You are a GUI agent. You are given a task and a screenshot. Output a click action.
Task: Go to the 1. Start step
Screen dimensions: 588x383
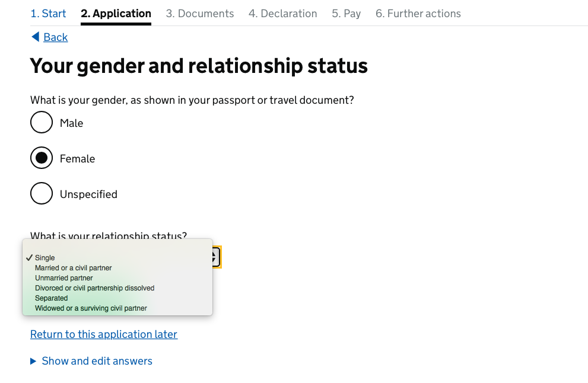[48, 14]
